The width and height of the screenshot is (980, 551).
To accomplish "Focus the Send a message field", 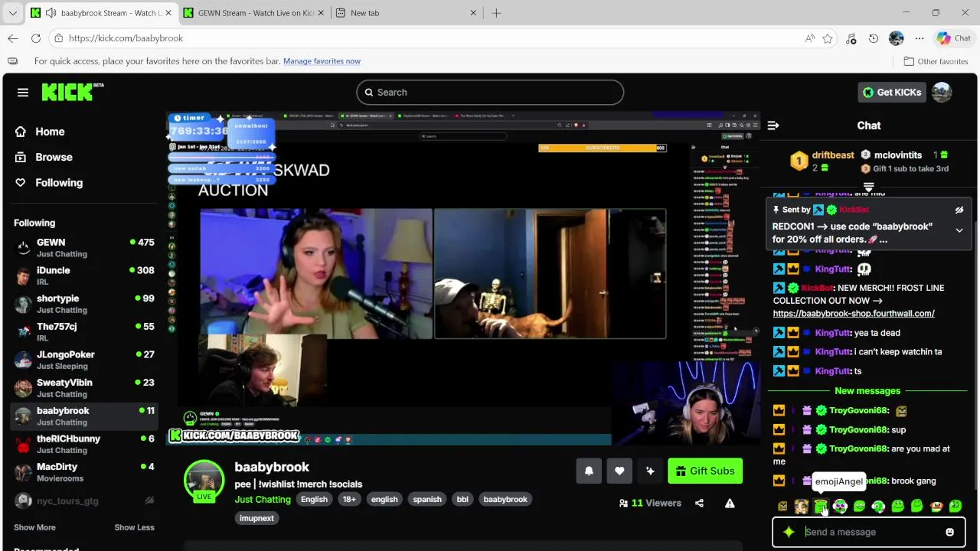I will [x=869, y=532].
